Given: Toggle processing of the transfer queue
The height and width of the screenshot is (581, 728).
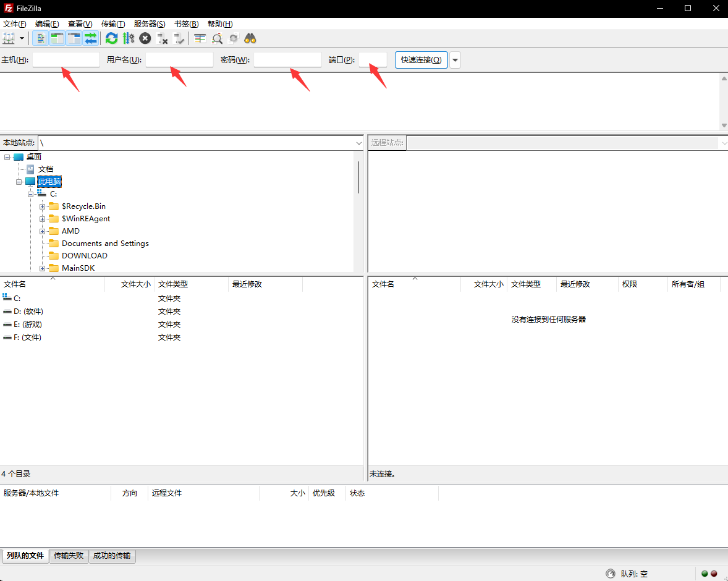Looking at the screenshot, I should coord(129,38).
